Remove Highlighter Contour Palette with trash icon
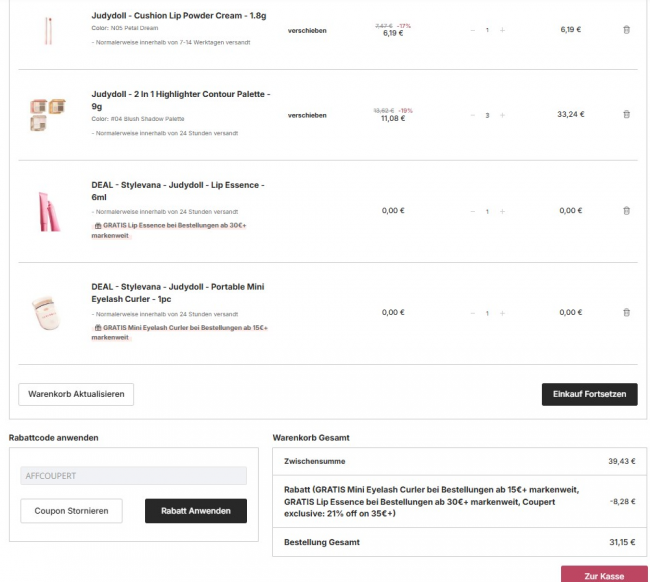Image resolution: width=650 pixels, height=582 pixels. pos(626,115)
